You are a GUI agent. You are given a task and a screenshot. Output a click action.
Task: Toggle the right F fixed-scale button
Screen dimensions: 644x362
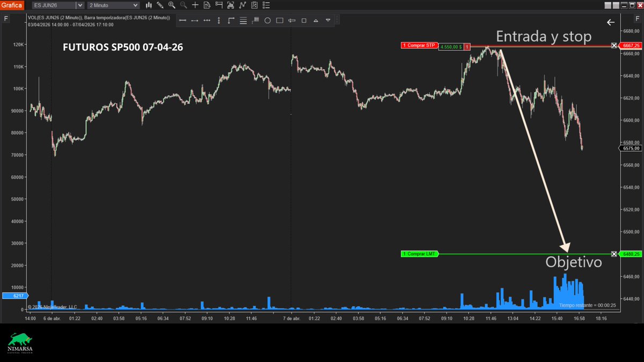(637, 19)
